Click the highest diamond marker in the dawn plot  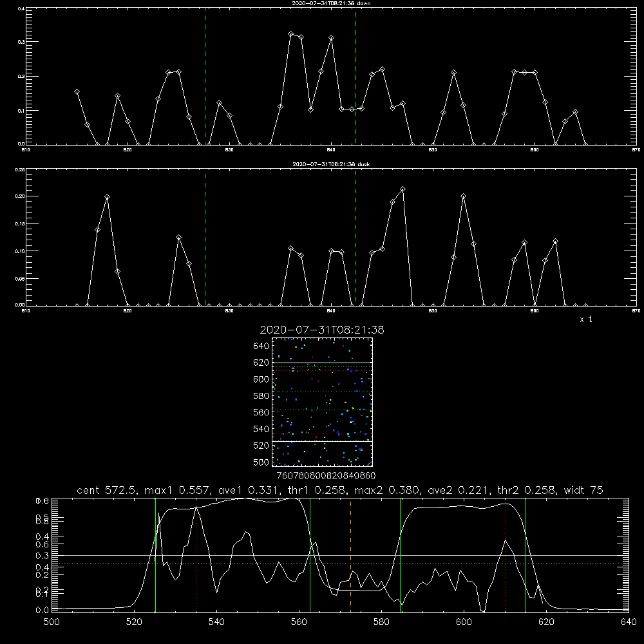pyautogui.click(x=291, y=34)
